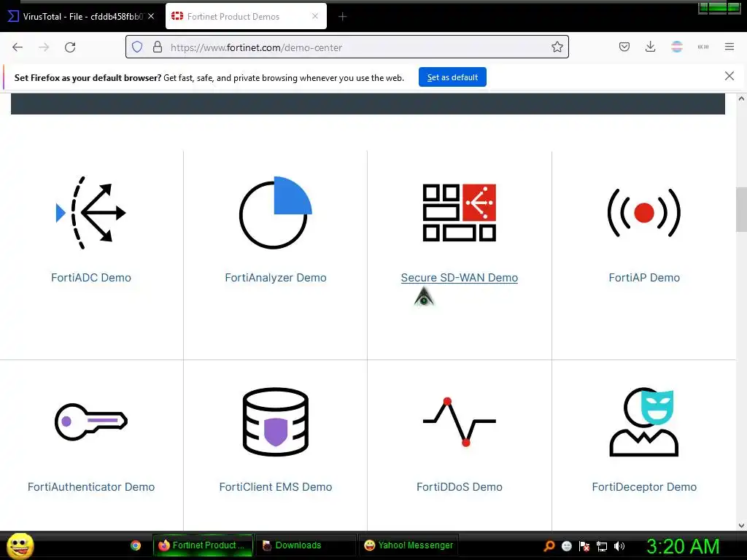Bookmark this page with the star
This screenshot has height=560, width=747.
point(557,47)
